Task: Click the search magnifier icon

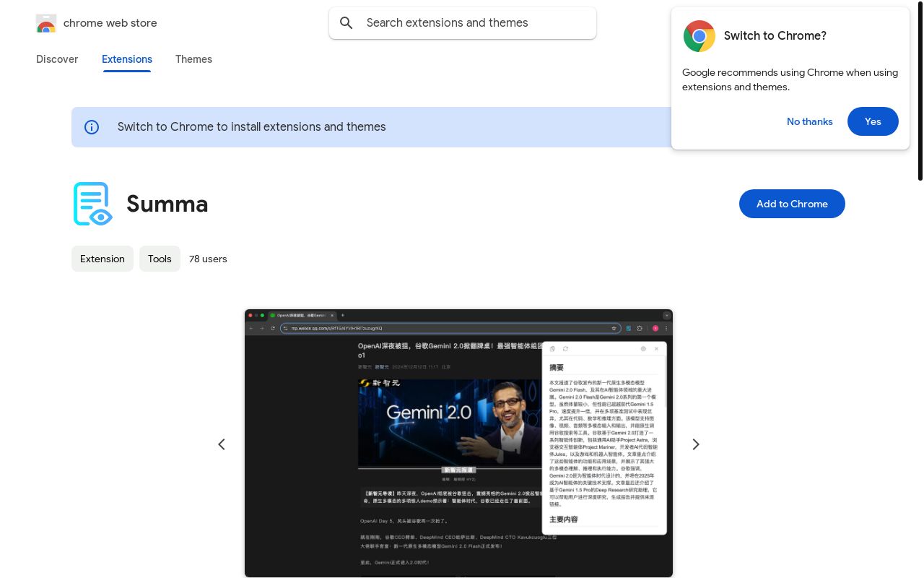Action: click(346, 23)
